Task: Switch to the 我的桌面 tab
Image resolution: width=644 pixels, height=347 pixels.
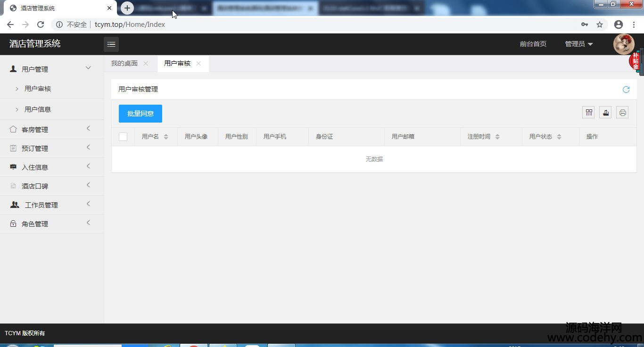Action: 124,63
